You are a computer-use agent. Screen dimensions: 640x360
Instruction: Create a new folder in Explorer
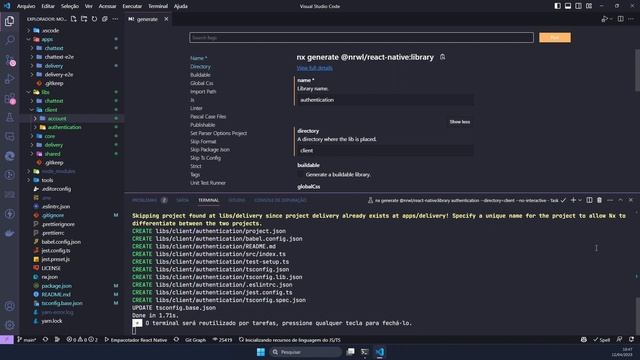pyautogui.click(x=84, y=19)
